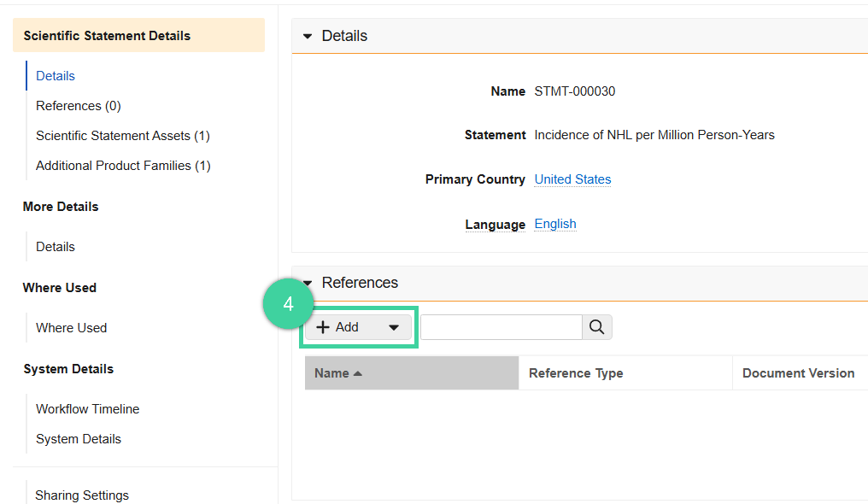The height and width of the screenshot is (504, 868).
Task: Open System Details in the sidebar
Action: 78,438
